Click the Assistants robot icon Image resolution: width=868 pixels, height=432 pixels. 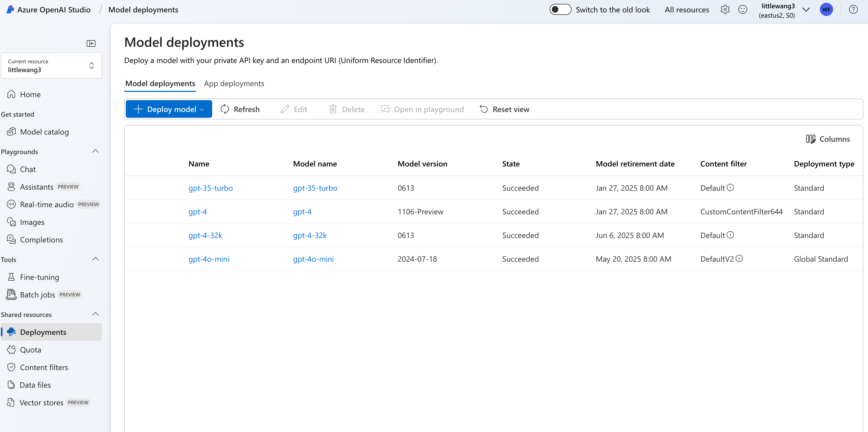coord(11,187)
